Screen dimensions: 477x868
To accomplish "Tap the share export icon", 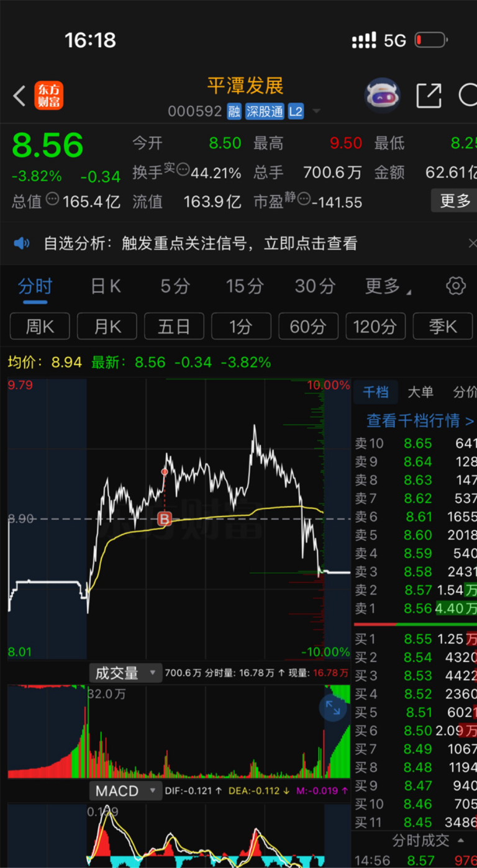I will [429, 96].
